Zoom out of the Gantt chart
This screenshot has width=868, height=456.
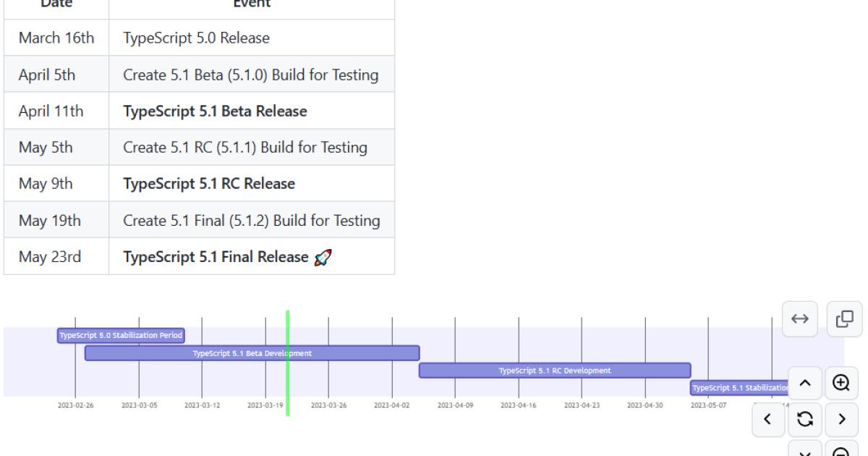point(841,450)
